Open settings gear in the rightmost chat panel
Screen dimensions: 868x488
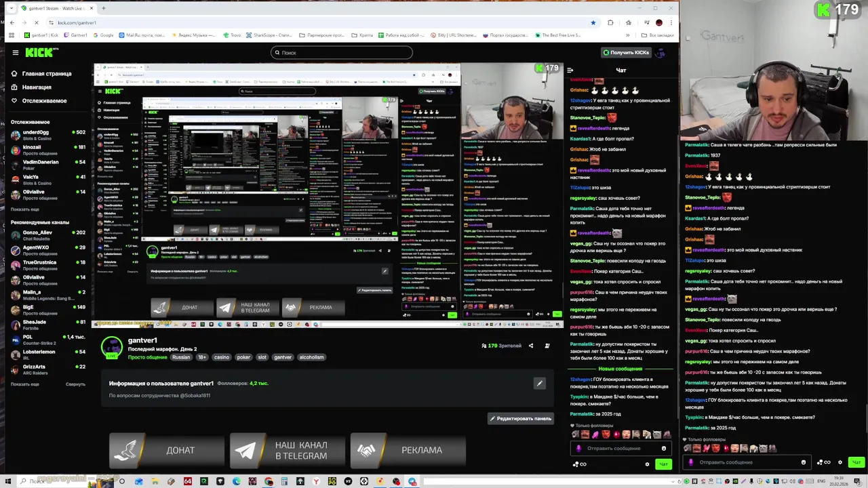click(x=840, y=462)
